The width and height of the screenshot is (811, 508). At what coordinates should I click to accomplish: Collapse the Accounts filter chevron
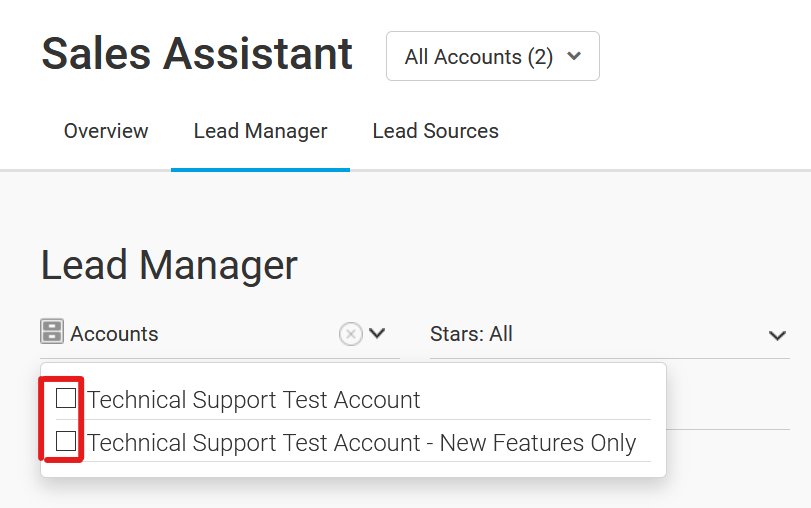tap(377, 333)
